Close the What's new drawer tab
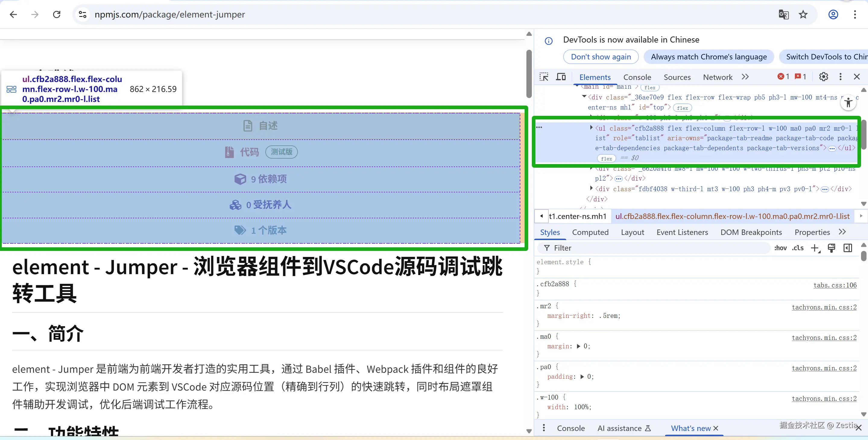Image resolution: width=868 pixels, height=440 pixels. (716, 428)
